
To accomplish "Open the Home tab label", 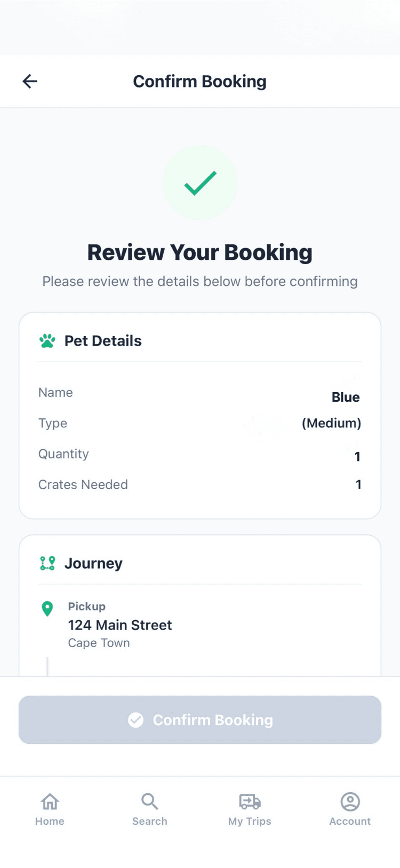I will click(x=50, y=822).
